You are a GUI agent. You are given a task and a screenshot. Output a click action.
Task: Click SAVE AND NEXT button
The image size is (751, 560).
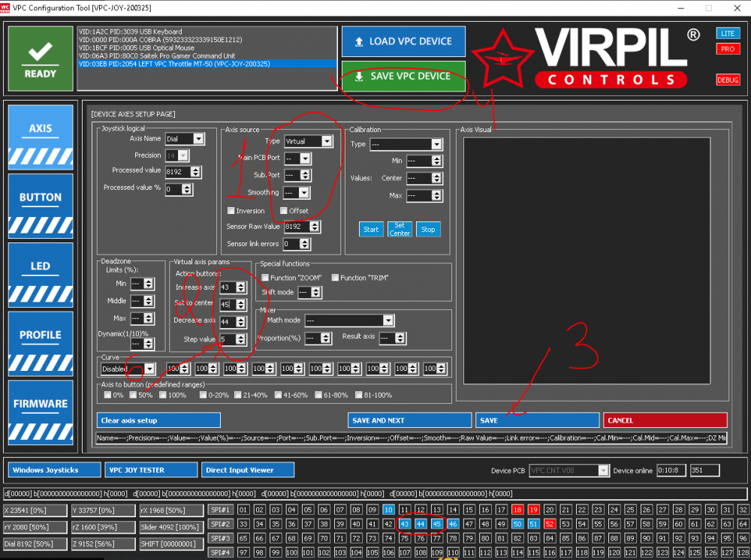coord(409,420)
